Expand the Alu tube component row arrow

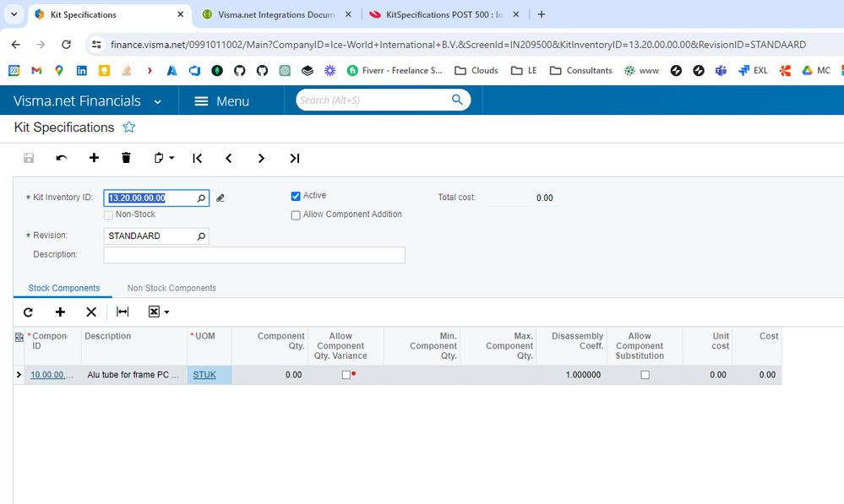(19, 374)
